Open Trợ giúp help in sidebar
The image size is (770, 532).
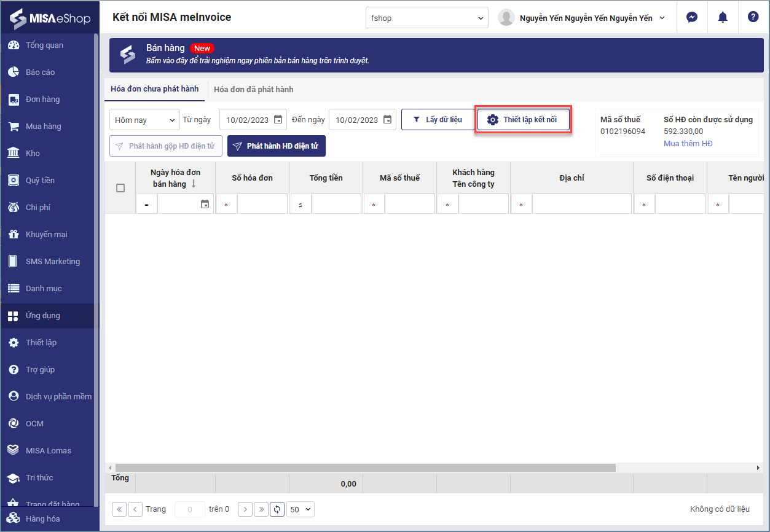click(x=47, y=370)
